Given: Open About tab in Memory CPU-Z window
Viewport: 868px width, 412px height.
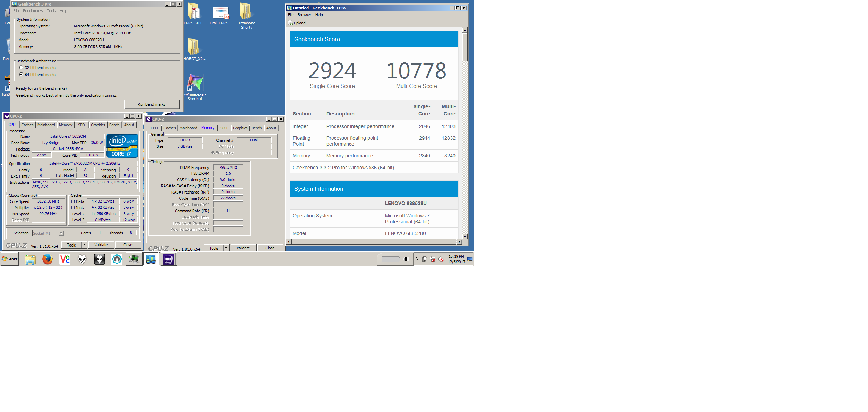Looking at the screenshot, I should pos(271,128).
